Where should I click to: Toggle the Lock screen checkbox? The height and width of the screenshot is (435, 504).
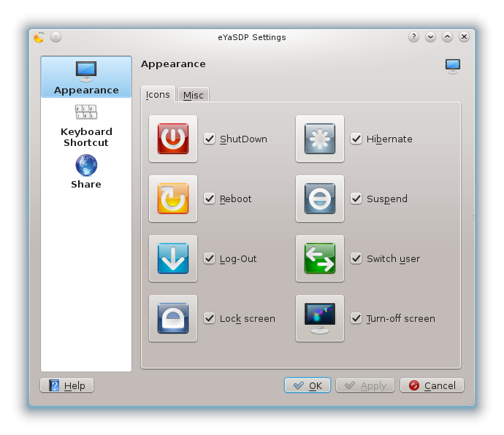210,318
